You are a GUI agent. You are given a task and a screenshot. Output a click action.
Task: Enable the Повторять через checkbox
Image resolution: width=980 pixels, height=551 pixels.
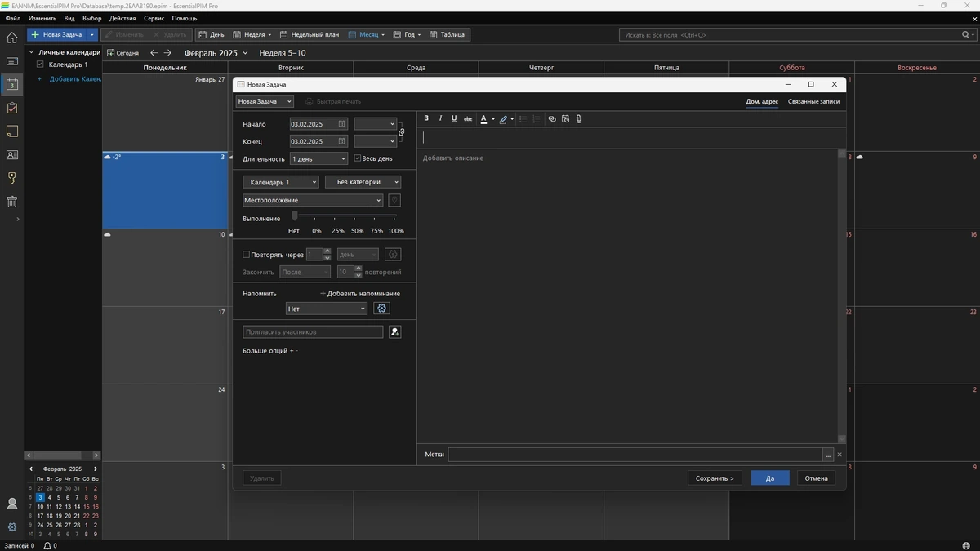[247, 255]
